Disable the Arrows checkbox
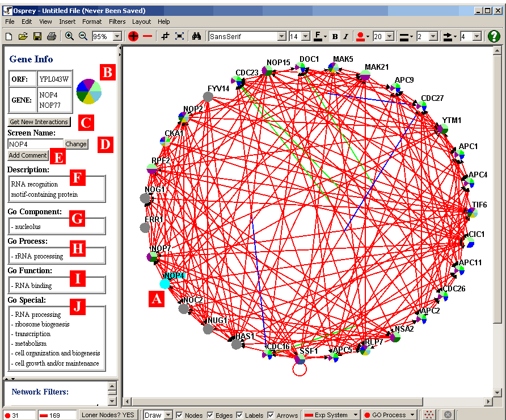Viewport: 506px width, 420px height. (271, 415)
